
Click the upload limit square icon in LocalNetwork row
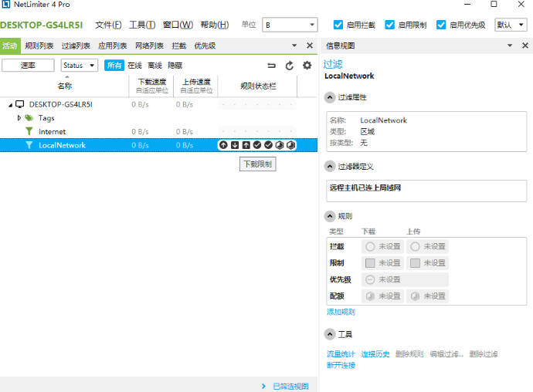pyautogui.click(x=246, y=145)
